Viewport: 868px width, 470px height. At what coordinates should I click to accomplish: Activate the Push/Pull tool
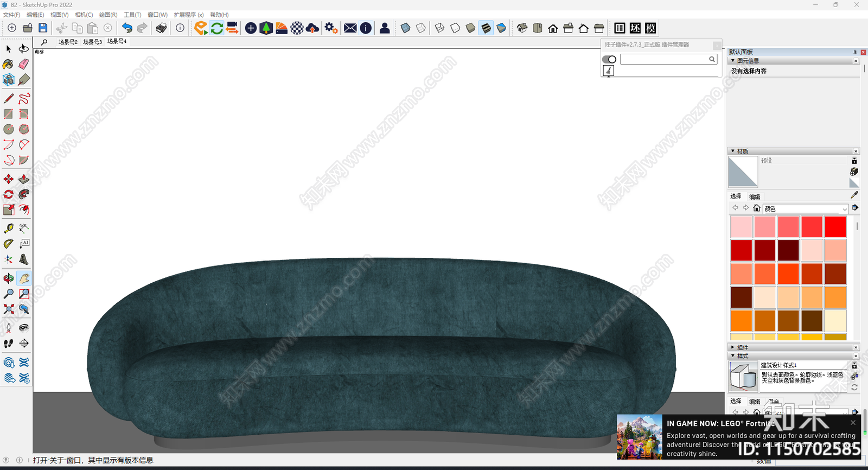coord(24,179)
